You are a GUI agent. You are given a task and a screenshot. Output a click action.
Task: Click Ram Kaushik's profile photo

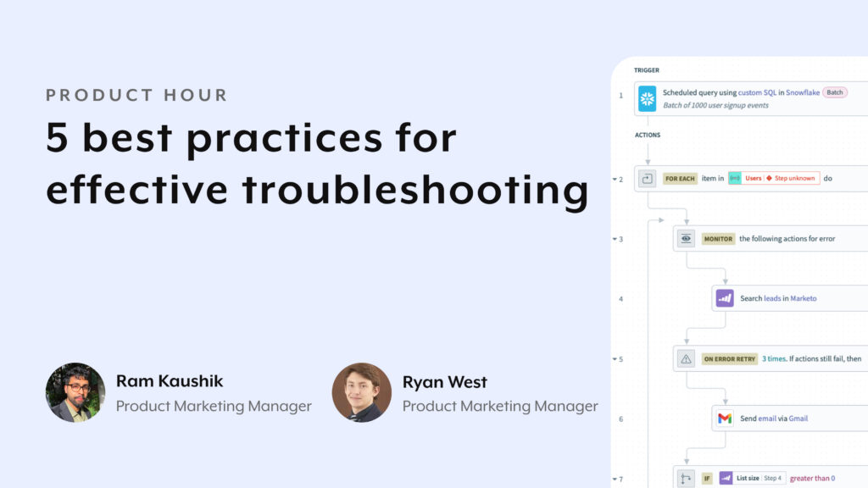(75, 393)
